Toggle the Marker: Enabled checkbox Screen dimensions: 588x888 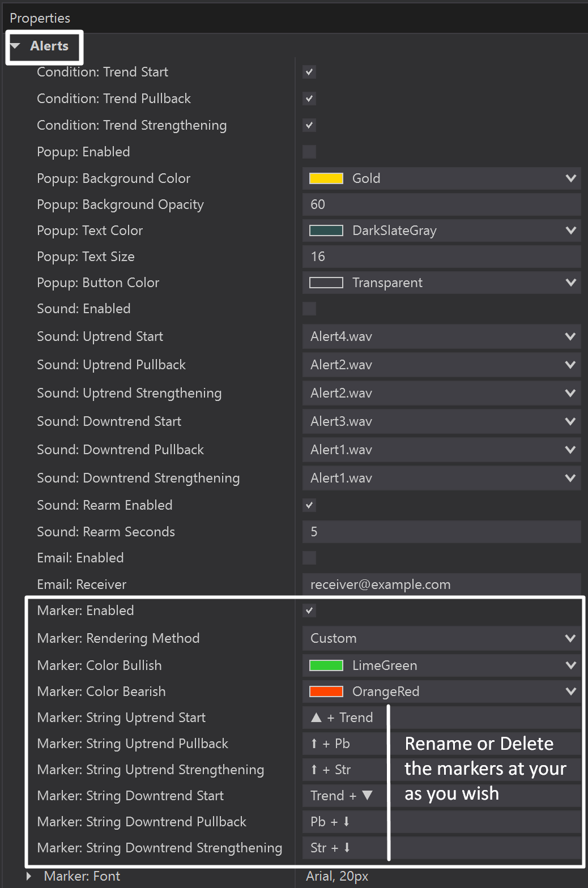tap(309, 610)
